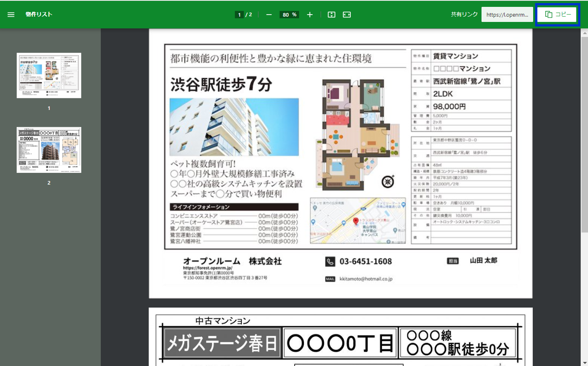
Task: Select the page 1 thumbnail in sidebar
Action: [x=49, y=75]
